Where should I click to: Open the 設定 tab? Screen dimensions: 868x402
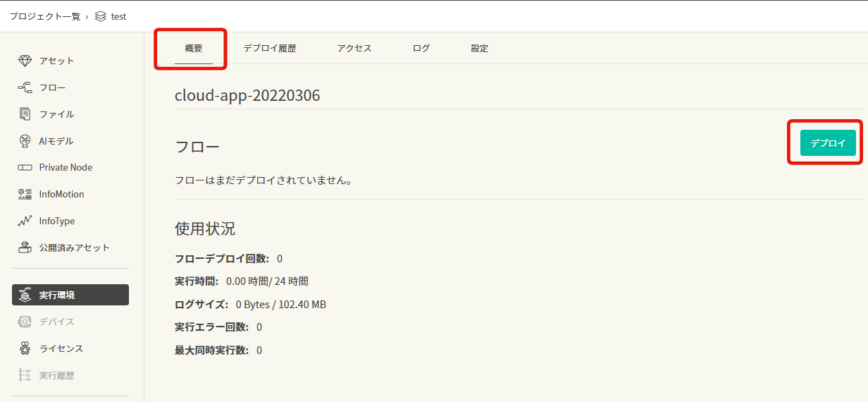click(480, 49)
